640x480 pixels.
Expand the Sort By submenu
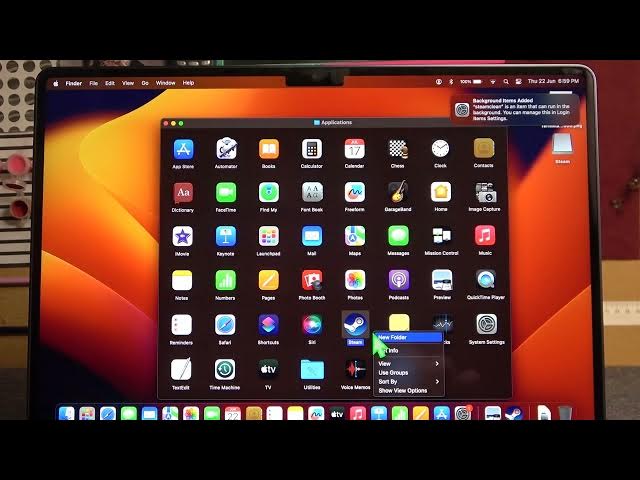coord(409,382)
